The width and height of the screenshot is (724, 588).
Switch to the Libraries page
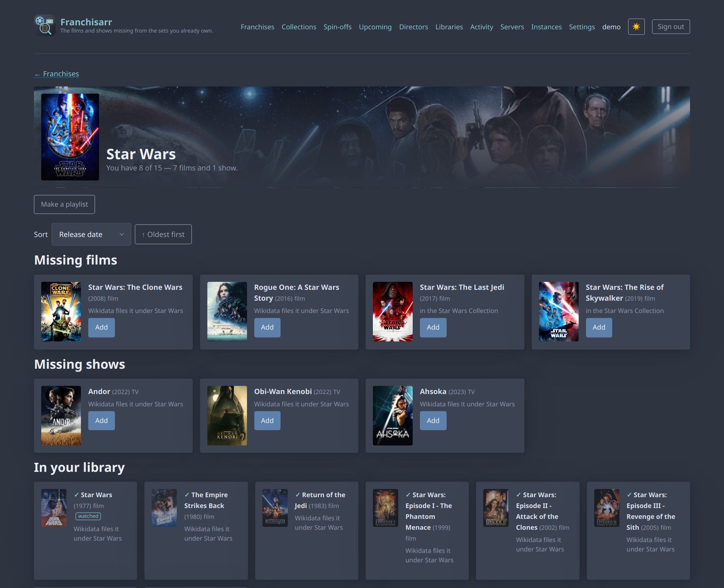point(449,27)
